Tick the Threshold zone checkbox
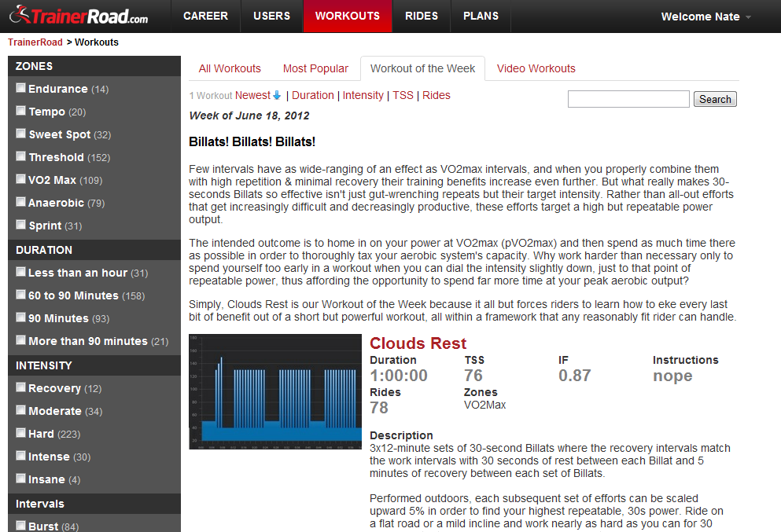This screenshot has width=781, height=532. 21,156
